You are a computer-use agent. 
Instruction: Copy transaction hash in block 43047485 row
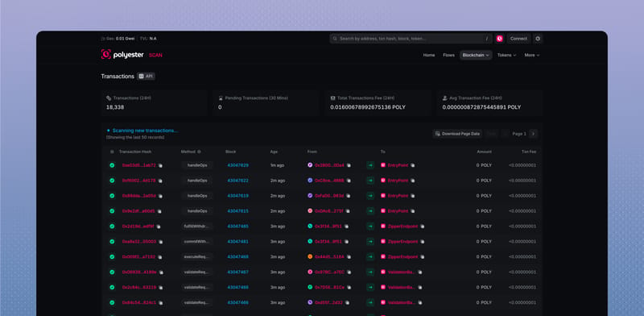pyautogui.click(x=159, y=227)
